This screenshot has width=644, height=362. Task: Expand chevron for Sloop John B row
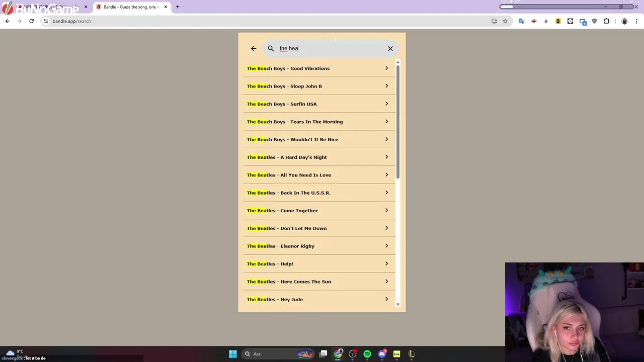coord(386,86)
